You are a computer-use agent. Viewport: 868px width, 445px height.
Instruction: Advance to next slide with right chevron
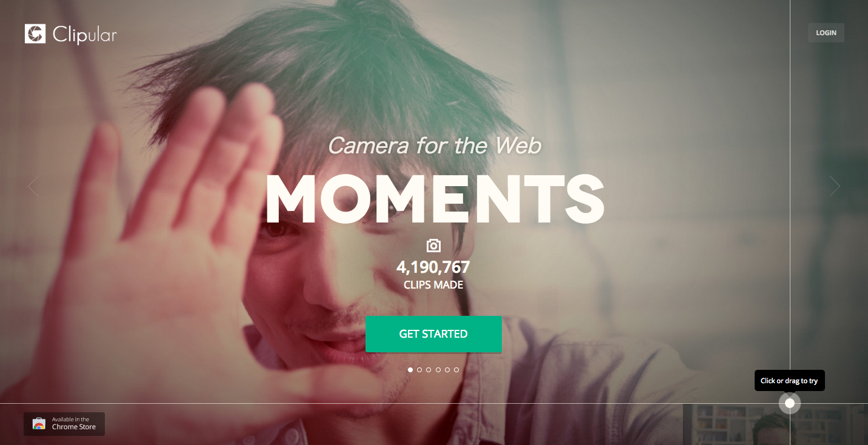click(x=835, y=186)
